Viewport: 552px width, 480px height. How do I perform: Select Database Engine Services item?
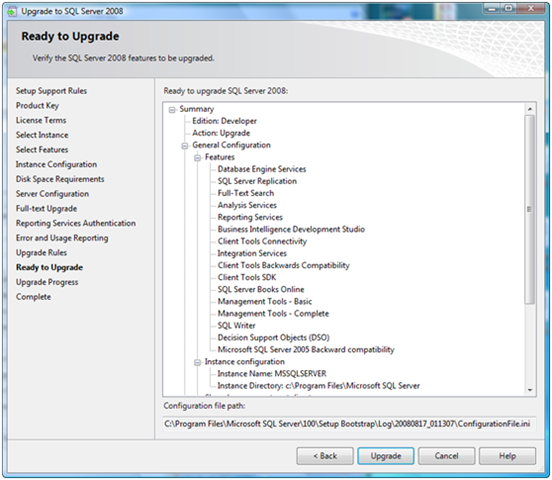pos(262,169)
